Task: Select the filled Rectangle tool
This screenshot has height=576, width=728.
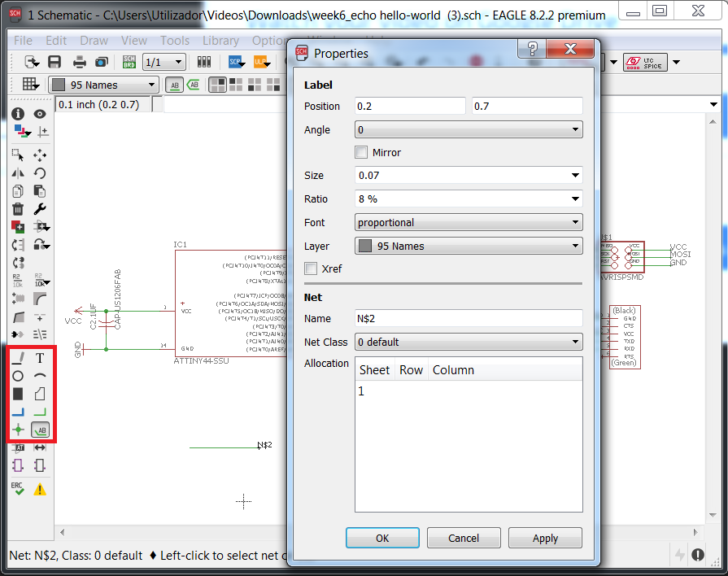Action: [18, 394]
